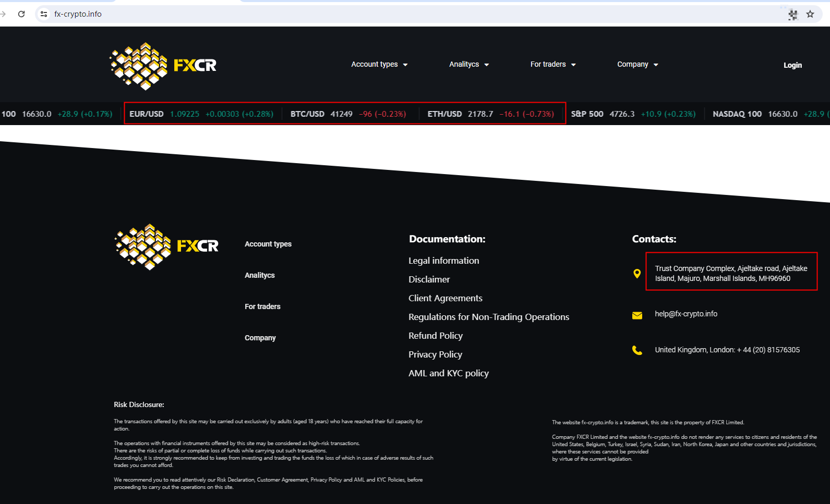Click the extension icon beside the star

pyautogui.click(x=793, y=15)
